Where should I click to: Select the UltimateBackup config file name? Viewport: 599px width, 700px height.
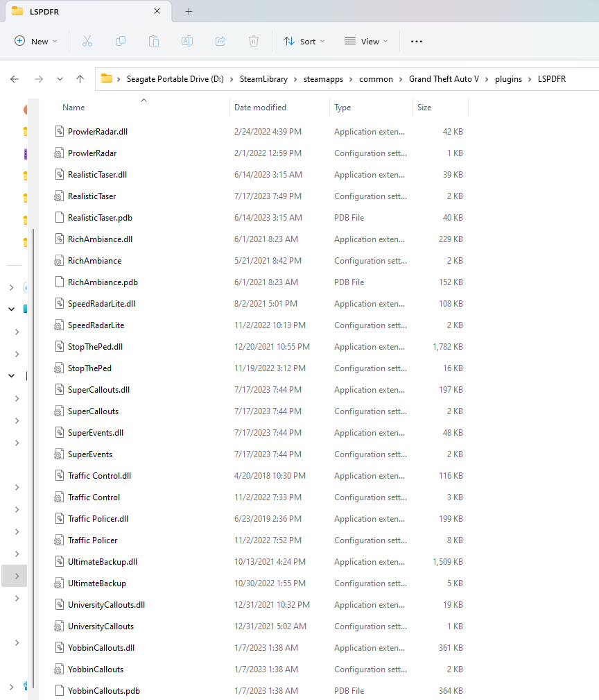[97, 583]
